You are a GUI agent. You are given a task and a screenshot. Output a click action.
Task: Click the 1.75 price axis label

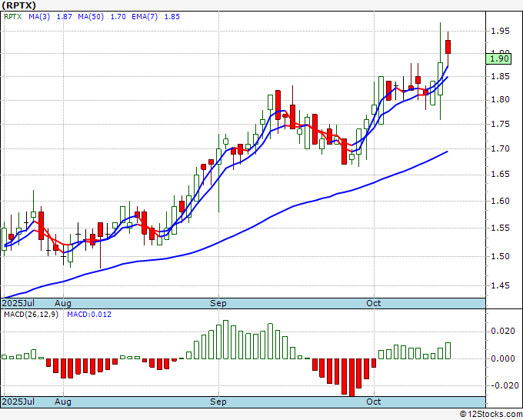(501, 124)
